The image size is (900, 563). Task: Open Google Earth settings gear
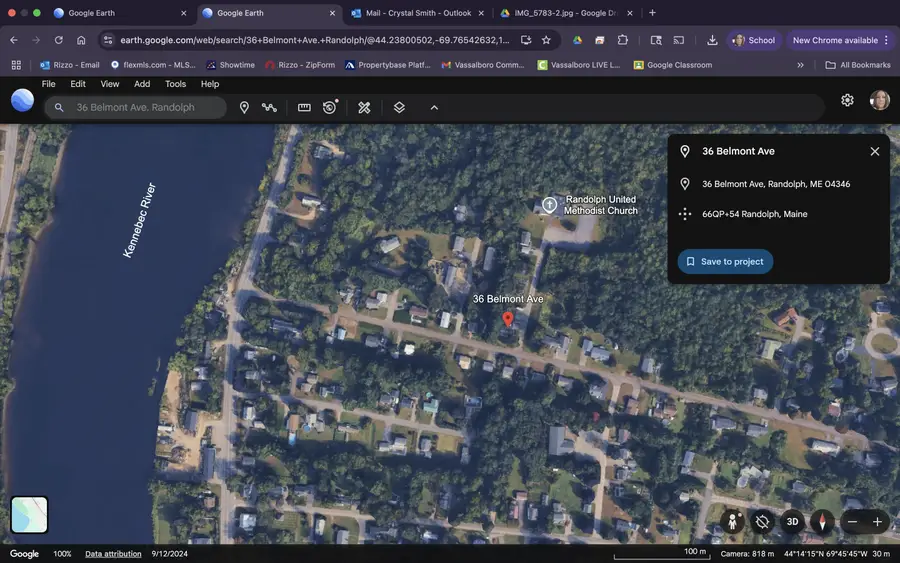click(847, 100)
